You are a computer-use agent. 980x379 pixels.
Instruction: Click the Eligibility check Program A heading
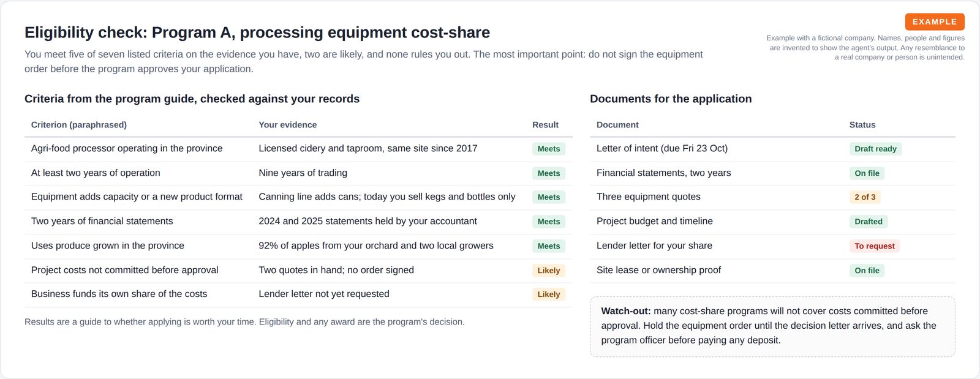click(257, 32)
